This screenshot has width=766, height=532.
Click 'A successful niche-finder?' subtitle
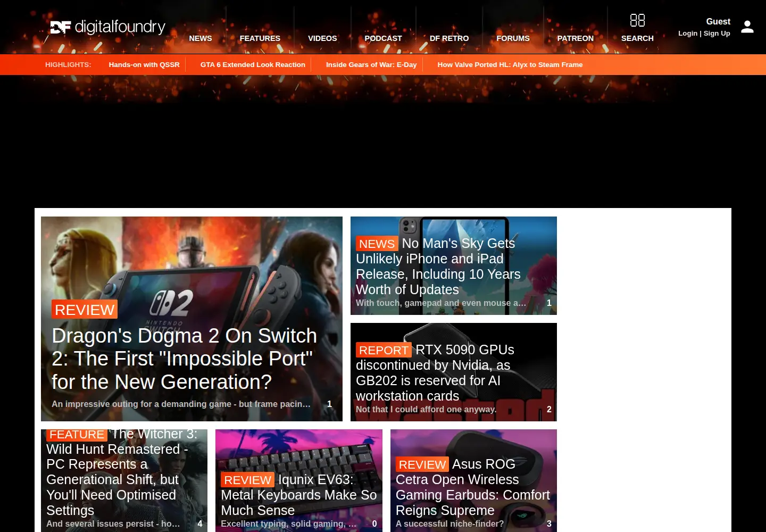(449, 524)
